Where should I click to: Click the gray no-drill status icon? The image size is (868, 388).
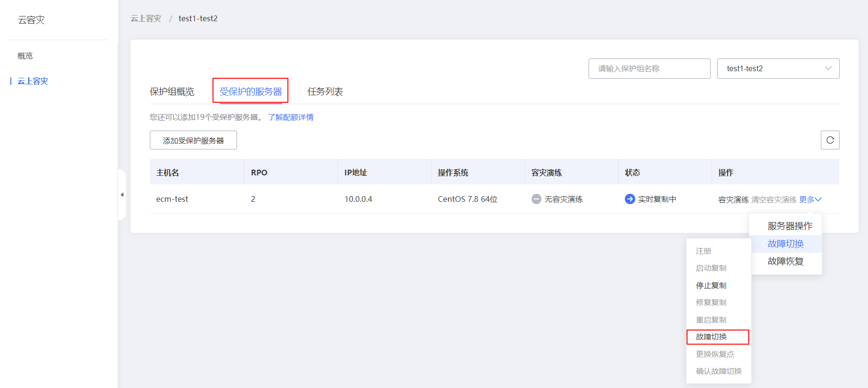point(536,199)
